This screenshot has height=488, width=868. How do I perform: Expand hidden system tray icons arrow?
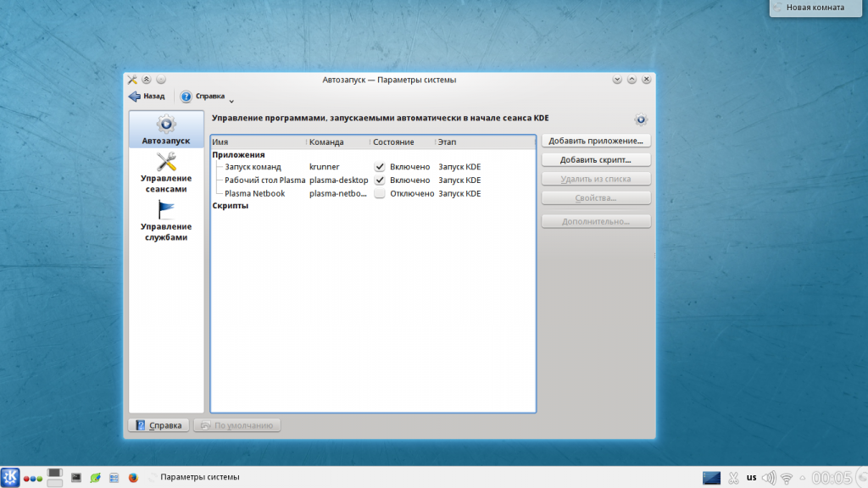click(803, 478)
